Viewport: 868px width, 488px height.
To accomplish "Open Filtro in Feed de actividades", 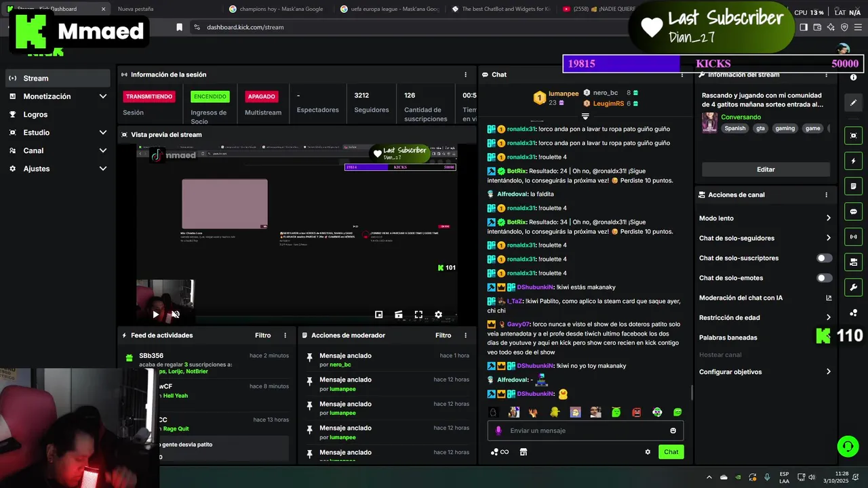I will tap(263, 335).
